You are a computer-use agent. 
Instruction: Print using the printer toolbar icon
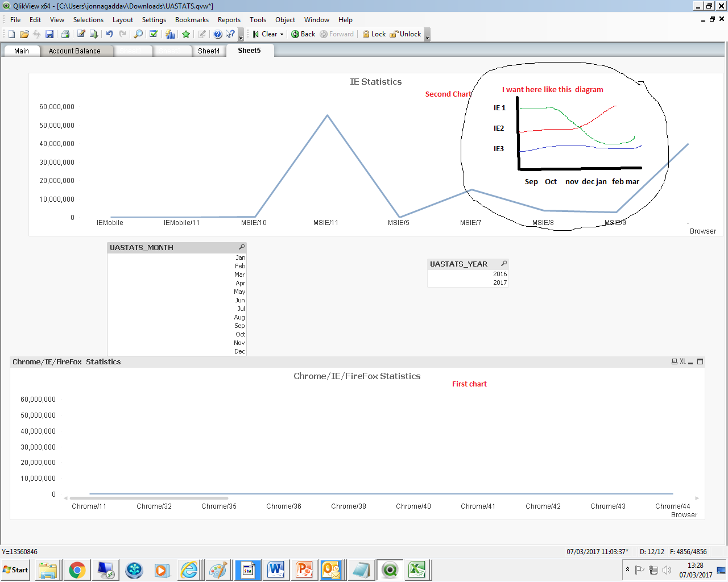point(65,34)
